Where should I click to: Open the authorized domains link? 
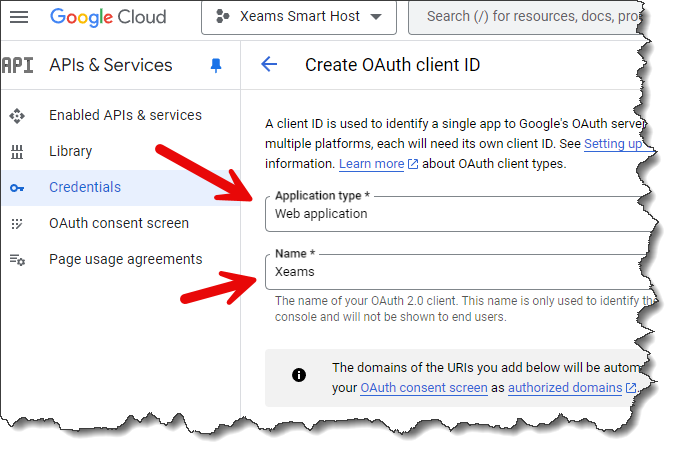565,388
